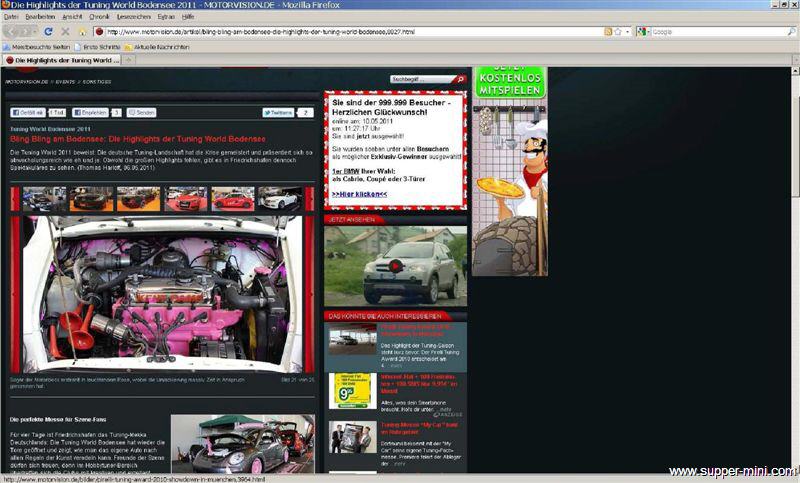
Task: Stop loading with the X toolbar icon
Action: 65,32
